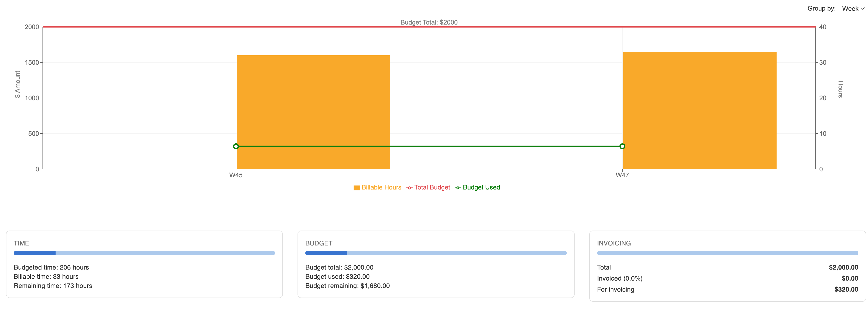This screenshot has height=312, width=868.
Task: Click the $2,000.00 invoicing Total amount
Action: (x=843, y=267)
